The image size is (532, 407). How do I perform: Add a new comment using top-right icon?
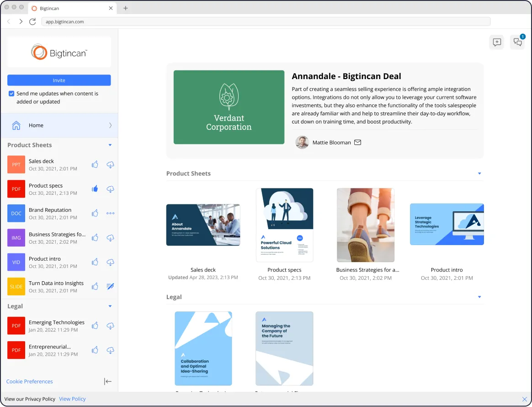pyautogui.click(x=497, y=42)
